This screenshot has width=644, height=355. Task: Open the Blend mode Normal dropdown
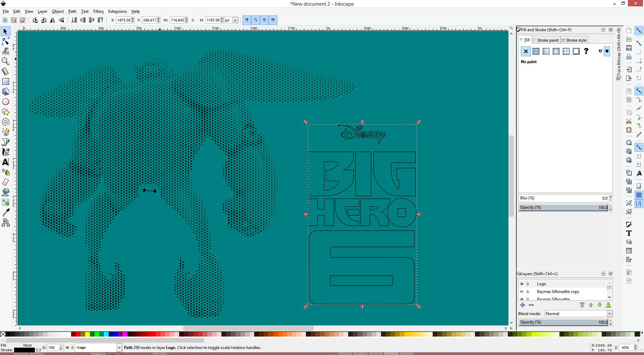pos(579,314)
